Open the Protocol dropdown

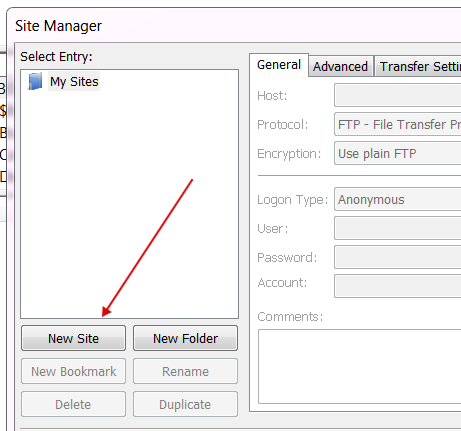tap(398, 124)
